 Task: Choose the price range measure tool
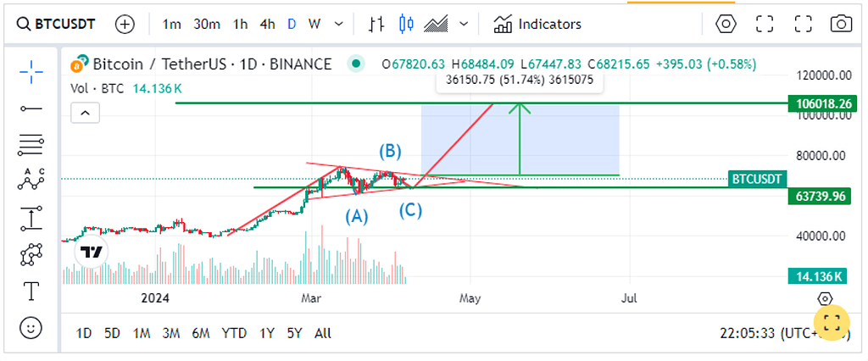pos(31,218)
